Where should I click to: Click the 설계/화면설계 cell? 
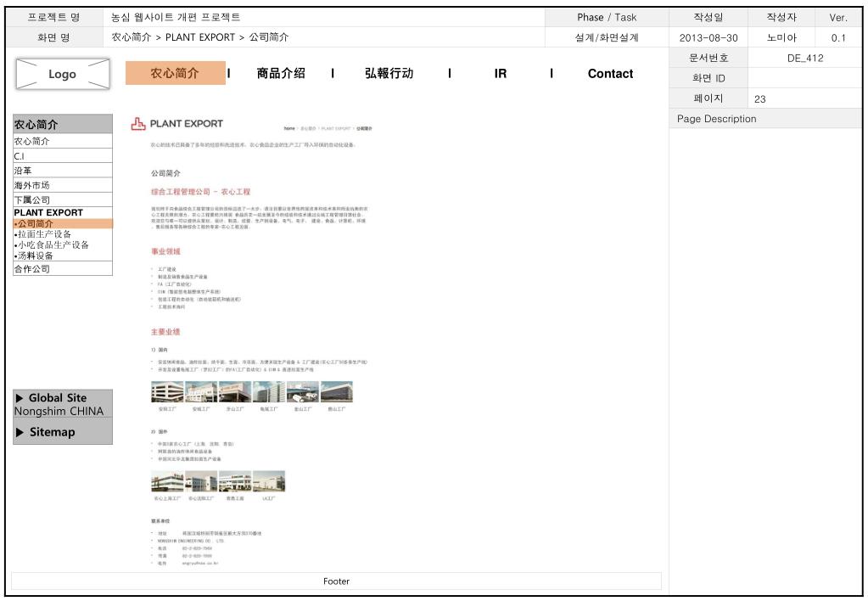tap(607, 37)
